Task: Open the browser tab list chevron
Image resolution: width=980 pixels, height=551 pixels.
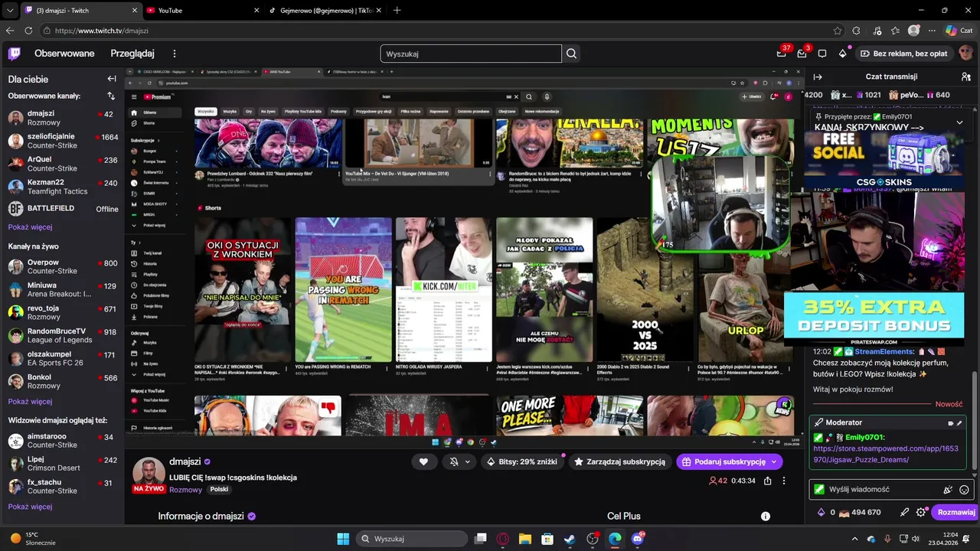Action: pos(9,10)
